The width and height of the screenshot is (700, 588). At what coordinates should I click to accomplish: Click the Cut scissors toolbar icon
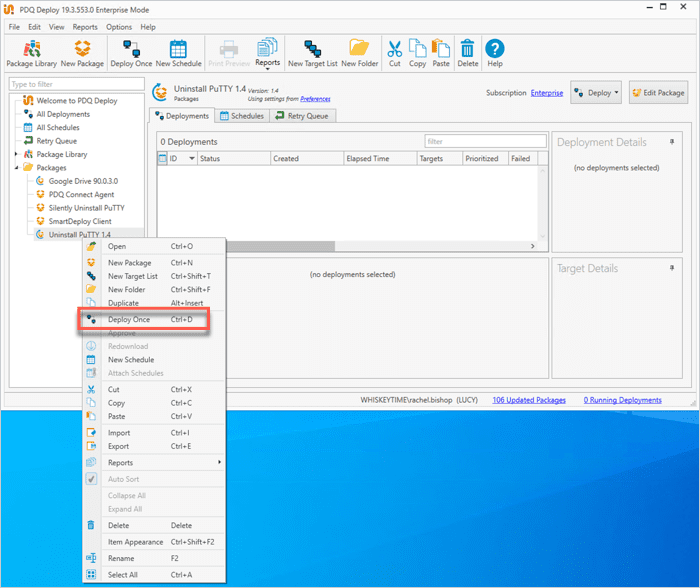395,53
